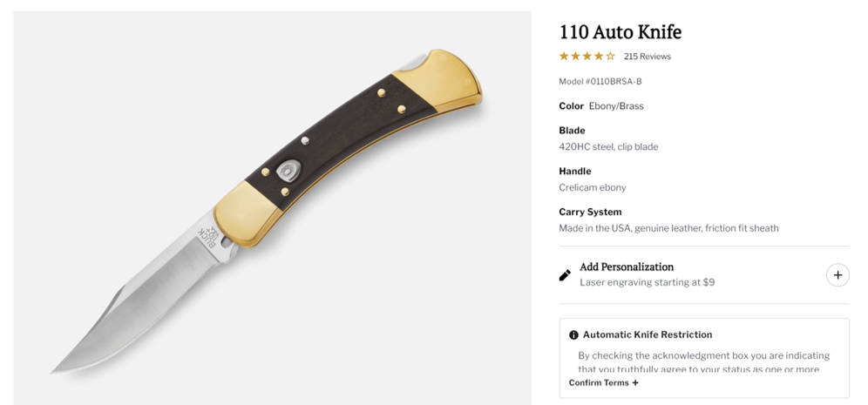Click the silver release button on the knife handle

290,169
